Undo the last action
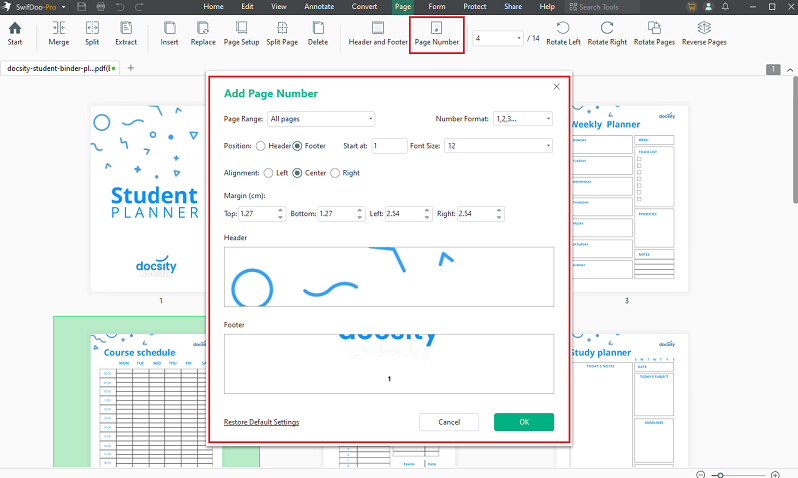This screenshot has width=798, height=478. pos(120,7)
